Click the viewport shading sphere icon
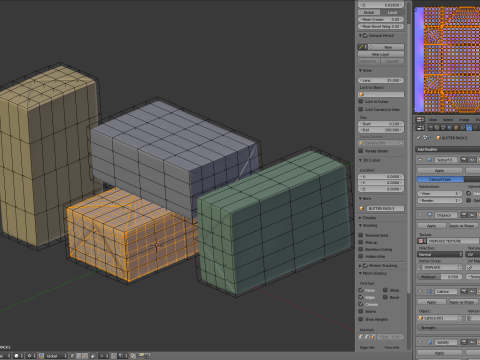480x360 pixels. (17, 356)
